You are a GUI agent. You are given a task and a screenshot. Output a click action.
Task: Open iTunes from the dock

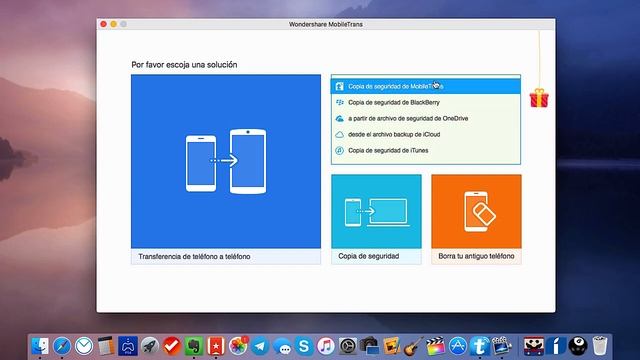[x=326, y=346]
